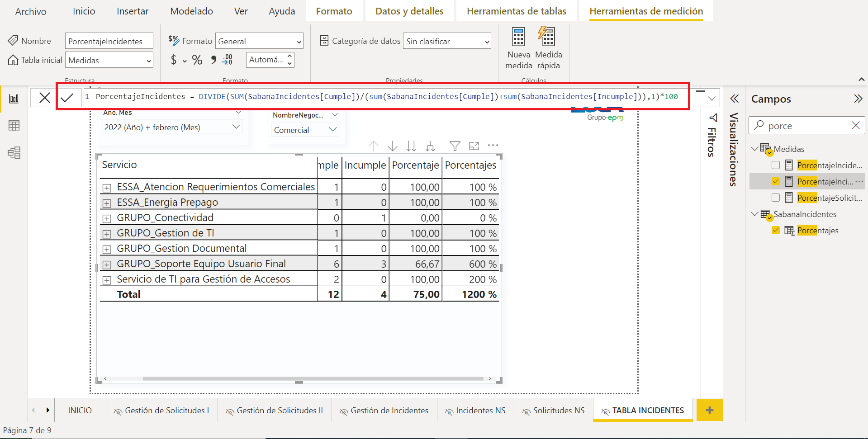Expand the GRUPO_Conectividad row

107,219
